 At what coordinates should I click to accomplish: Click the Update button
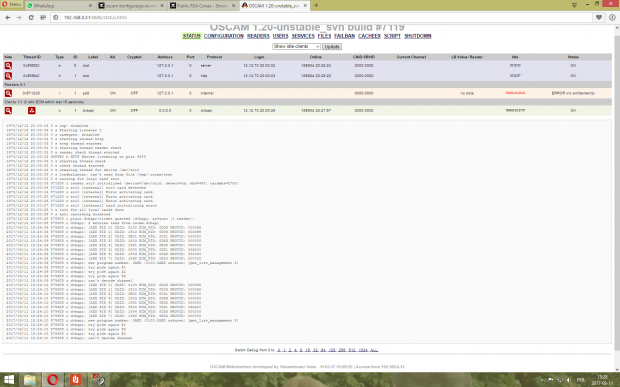(332, 47)
